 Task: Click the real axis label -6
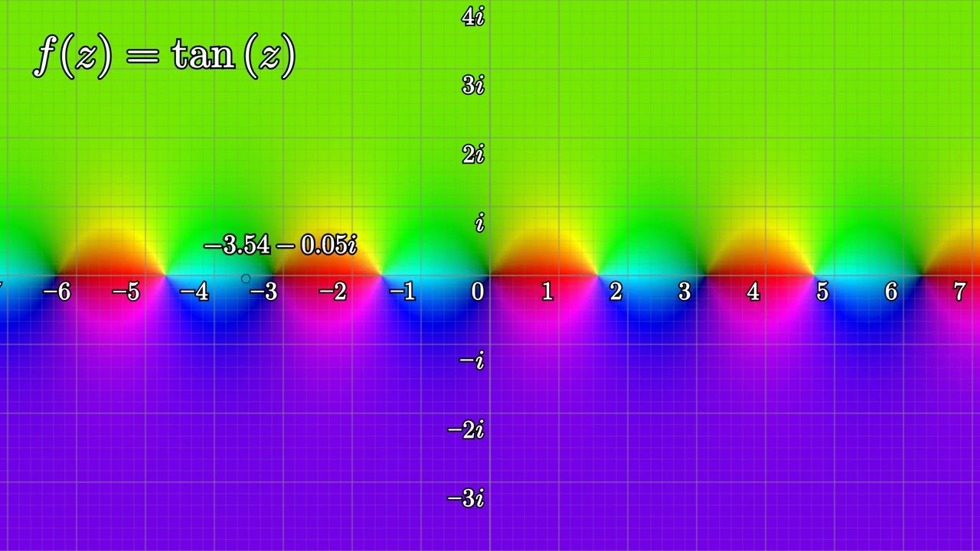[x=57, y=292]
